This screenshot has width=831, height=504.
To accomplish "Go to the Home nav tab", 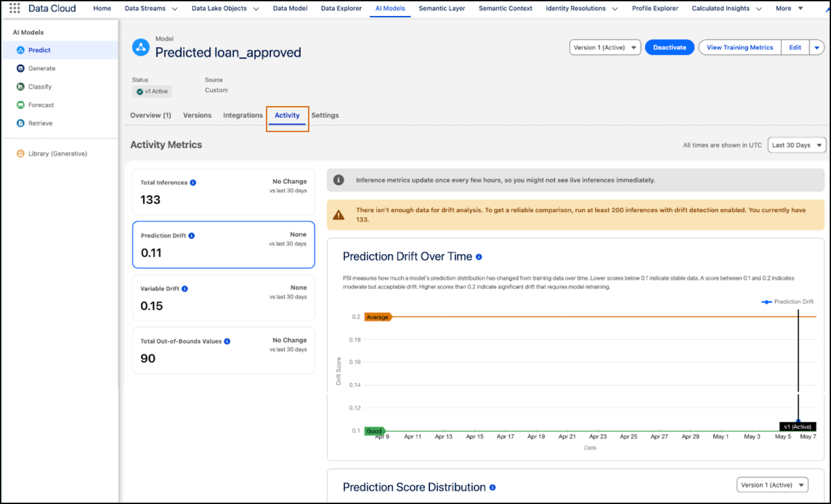I will point(102,8).
